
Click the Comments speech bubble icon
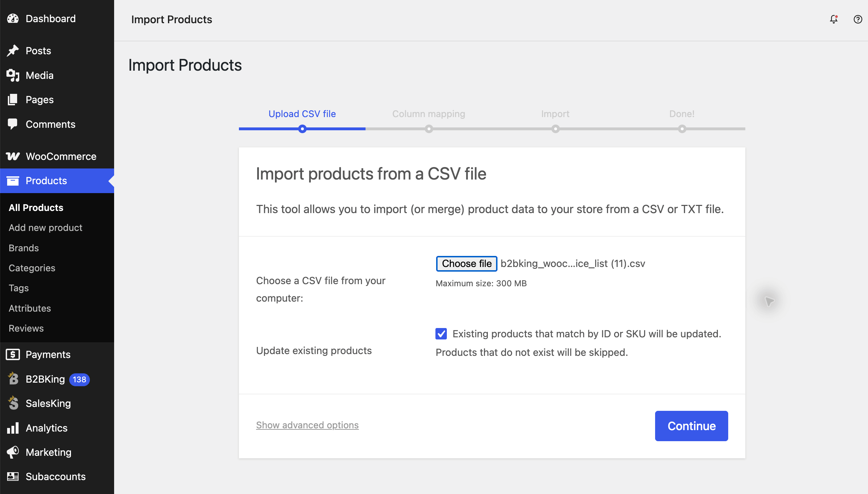pyautogui.click(x=13, y=124)
